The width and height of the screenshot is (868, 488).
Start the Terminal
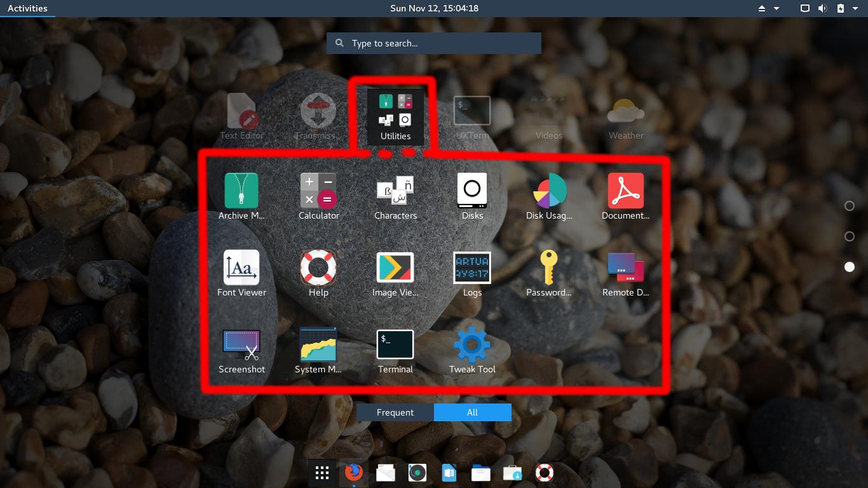click(395, 344)
